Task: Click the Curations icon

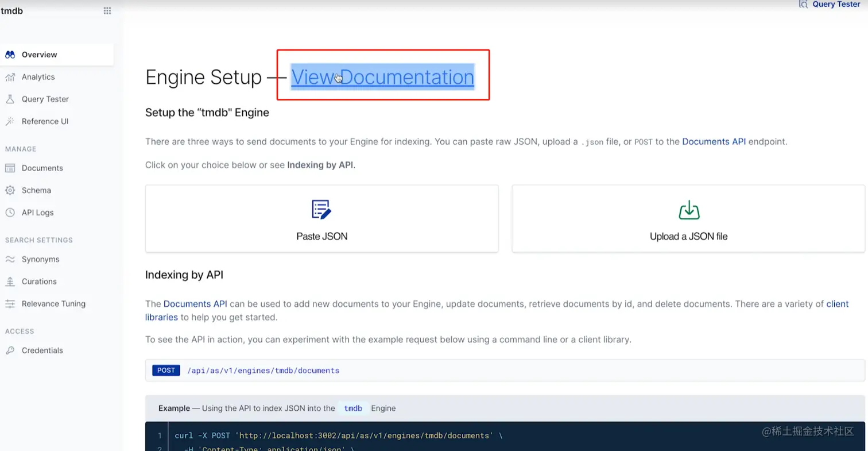Action: coord(10,282)
